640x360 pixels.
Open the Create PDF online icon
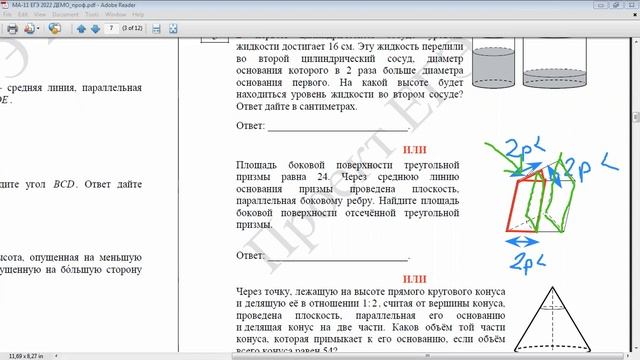29,29
